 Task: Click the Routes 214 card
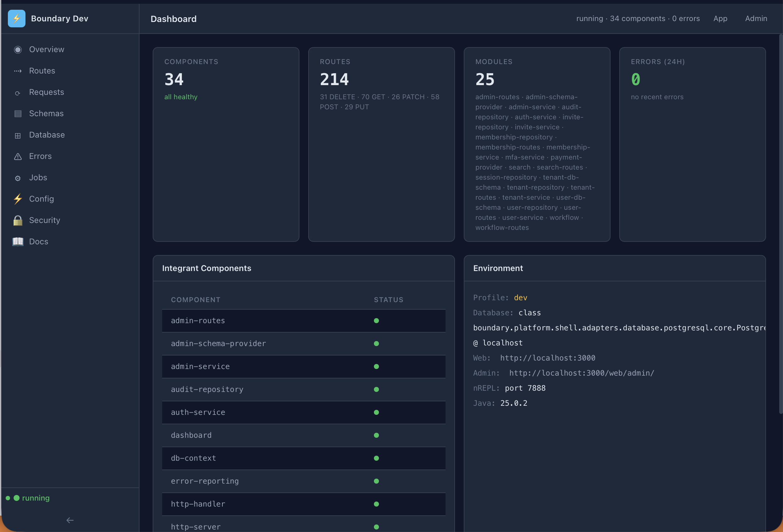point(381,144)
